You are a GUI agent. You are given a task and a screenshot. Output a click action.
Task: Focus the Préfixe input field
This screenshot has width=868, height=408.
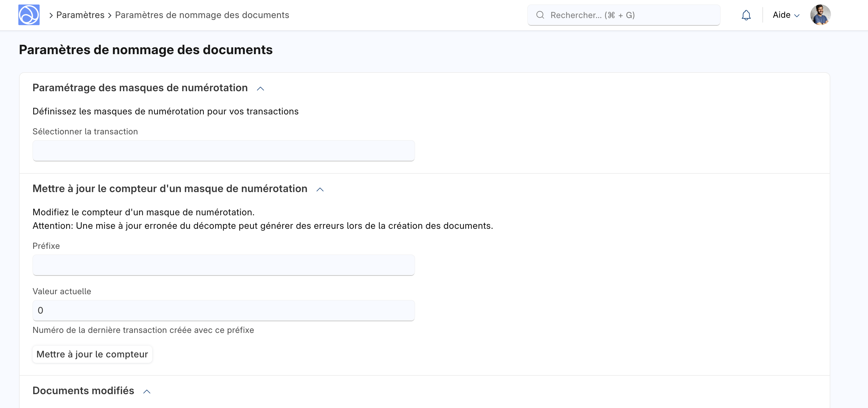[x=223, y=265]
